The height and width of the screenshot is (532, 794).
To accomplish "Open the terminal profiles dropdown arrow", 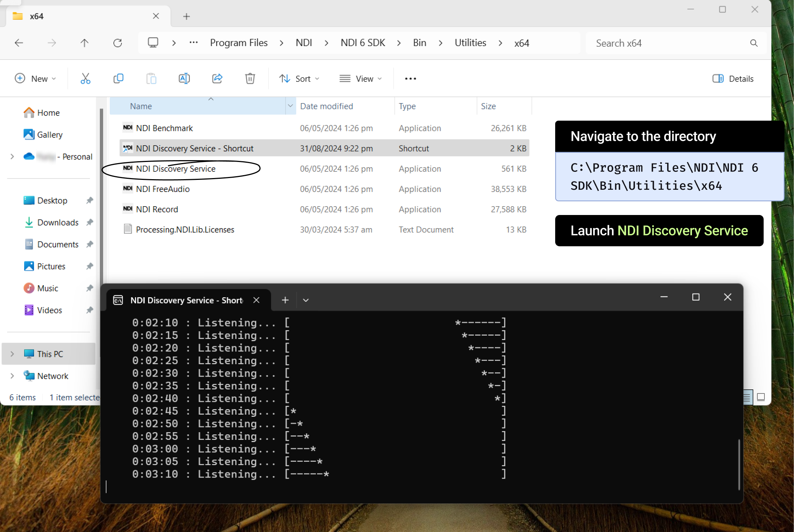I will pyautogui.click(x=306, y=300).
